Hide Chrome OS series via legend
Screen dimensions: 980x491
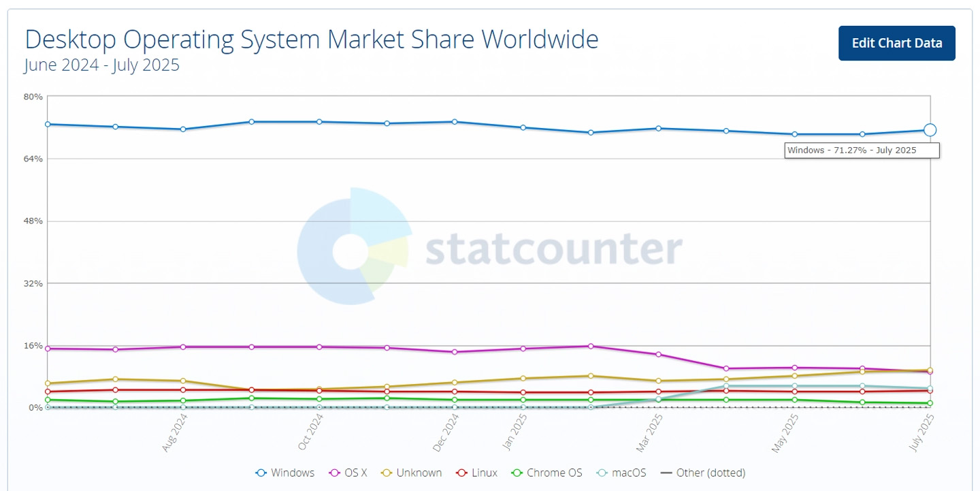547,473
